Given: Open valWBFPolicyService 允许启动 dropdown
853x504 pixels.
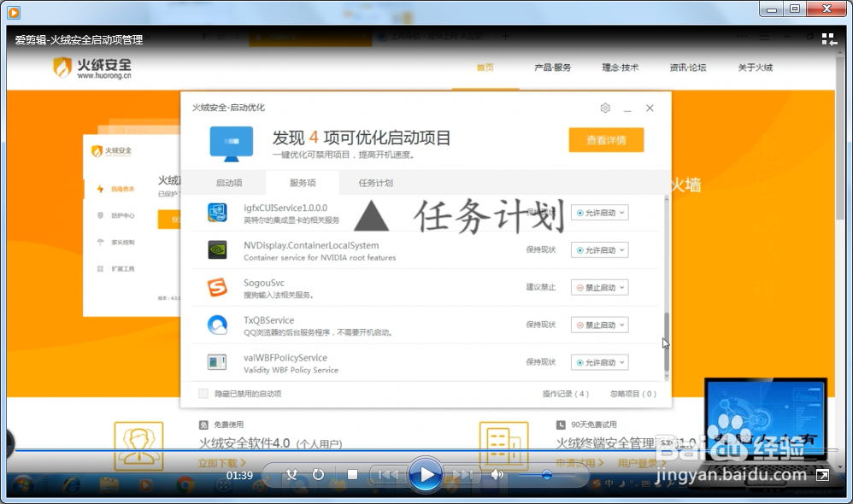Looking at the screenshot, I should pos(599,363).
